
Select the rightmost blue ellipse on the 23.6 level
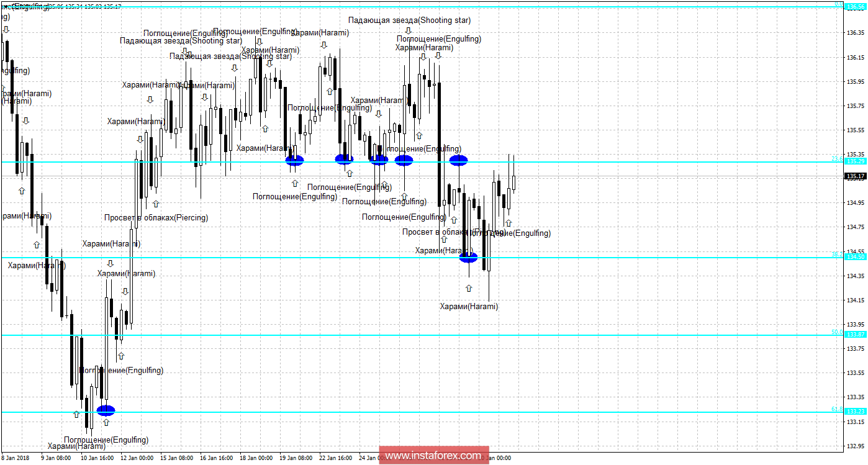pyautogui.click(x=458, y=160)
